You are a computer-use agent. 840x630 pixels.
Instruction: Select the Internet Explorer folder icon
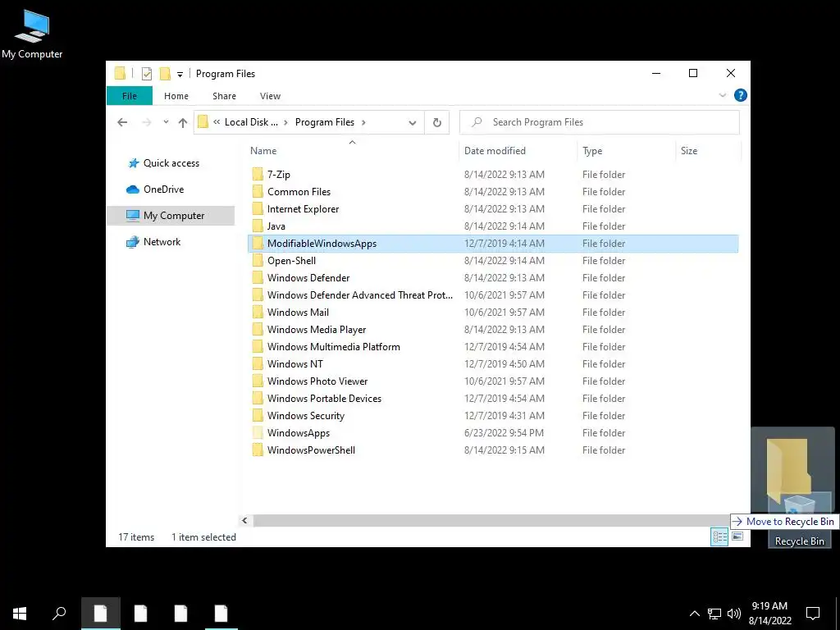pyautogui.click(x=258, y=209)
